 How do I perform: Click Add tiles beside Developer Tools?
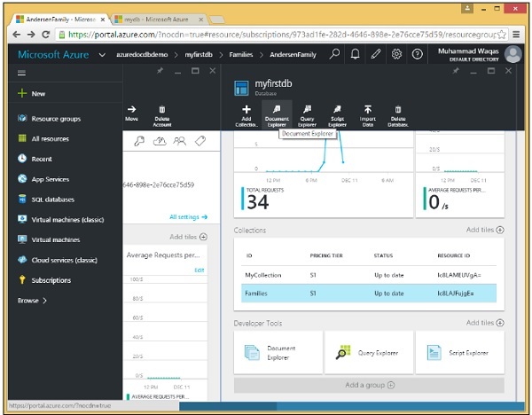coord(485,323)
